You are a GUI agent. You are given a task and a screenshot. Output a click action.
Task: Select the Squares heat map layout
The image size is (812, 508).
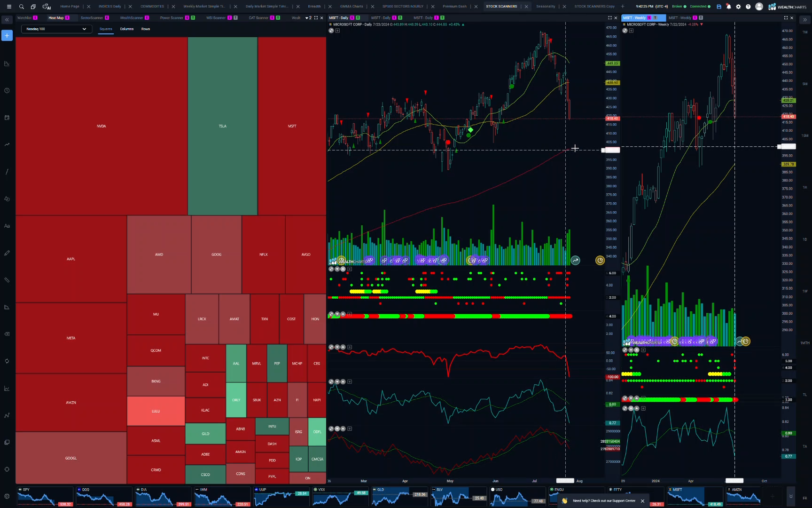[106, 29]
